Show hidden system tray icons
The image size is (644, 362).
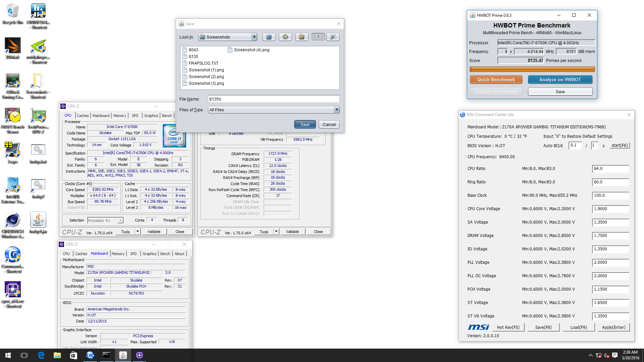click(590, 355)
